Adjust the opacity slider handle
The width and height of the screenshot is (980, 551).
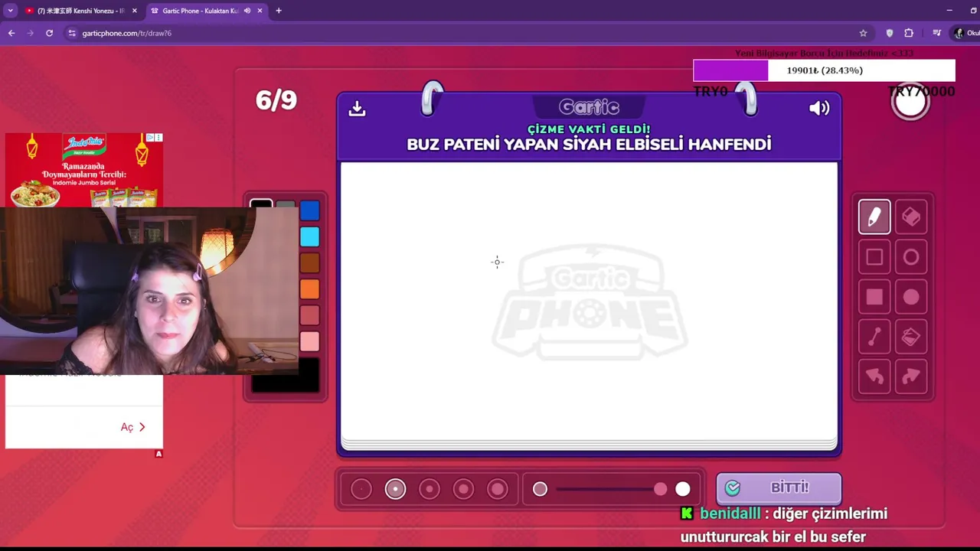(x=660, y=489)
